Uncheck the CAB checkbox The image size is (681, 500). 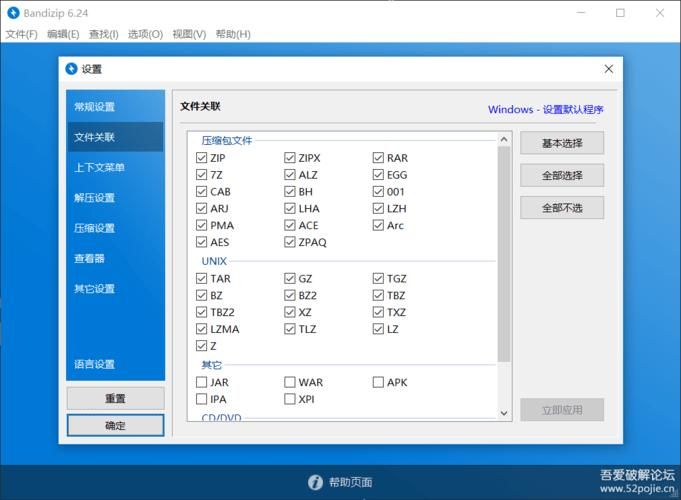[201, 192]
